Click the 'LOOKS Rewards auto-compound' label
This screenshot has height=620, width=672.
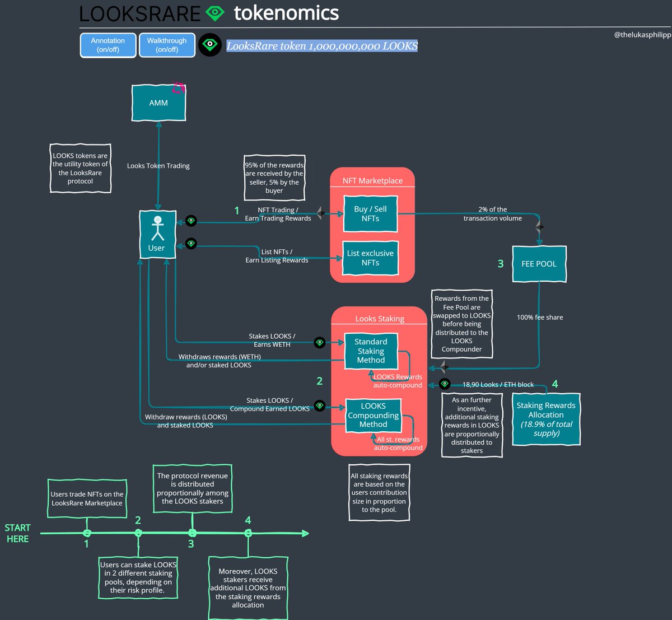coord(398,381)
